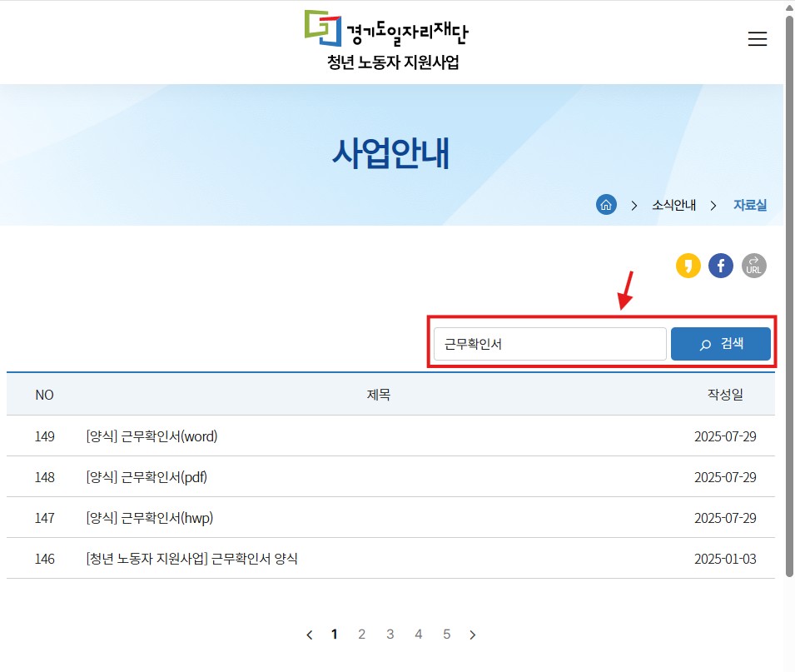The height and width of the screenshot is (672, 795).
Task: Open post [양식] 근무확인서(pdf)
Action: [147, 477]
